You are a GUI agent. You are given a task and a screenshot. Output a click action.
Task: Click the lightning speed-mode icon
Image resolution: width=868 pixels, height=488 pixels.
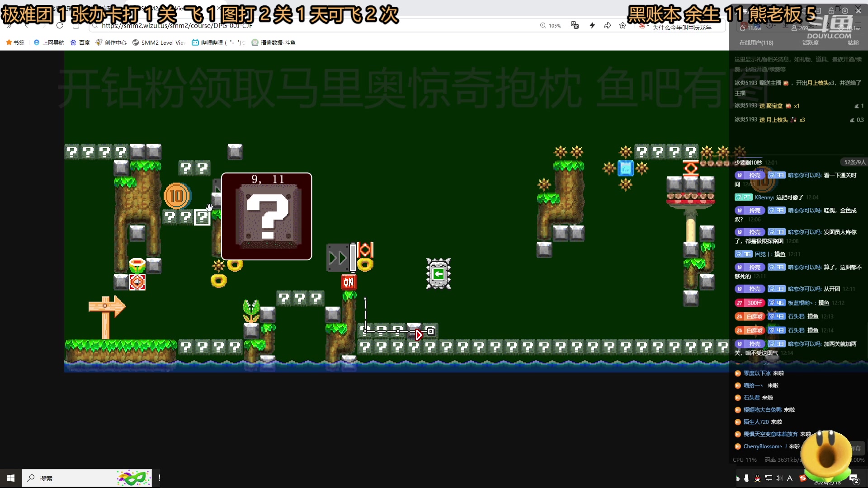tap(592, 25)
